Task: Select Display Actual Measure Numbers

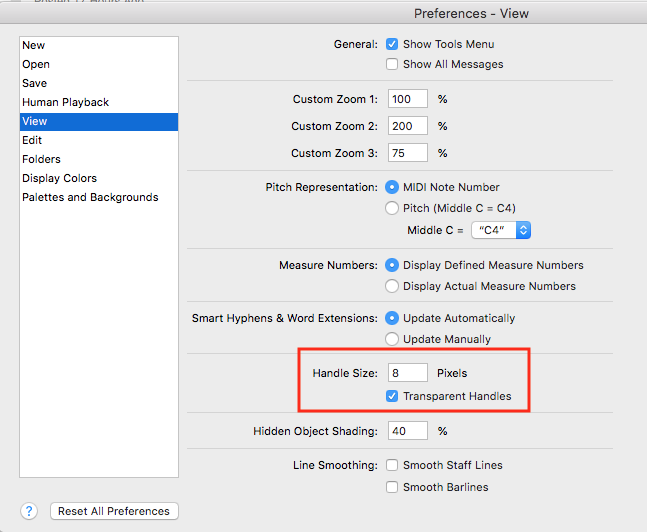Action: 393,286
